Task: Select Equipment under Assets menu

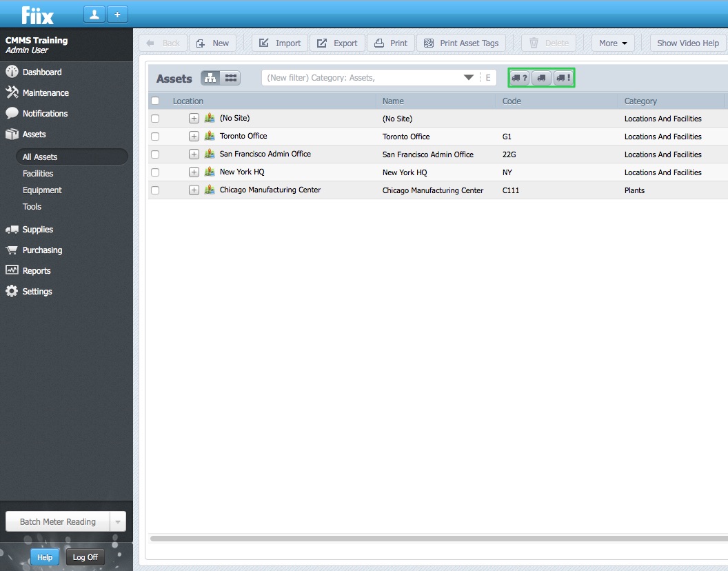Action: point(42,190)
